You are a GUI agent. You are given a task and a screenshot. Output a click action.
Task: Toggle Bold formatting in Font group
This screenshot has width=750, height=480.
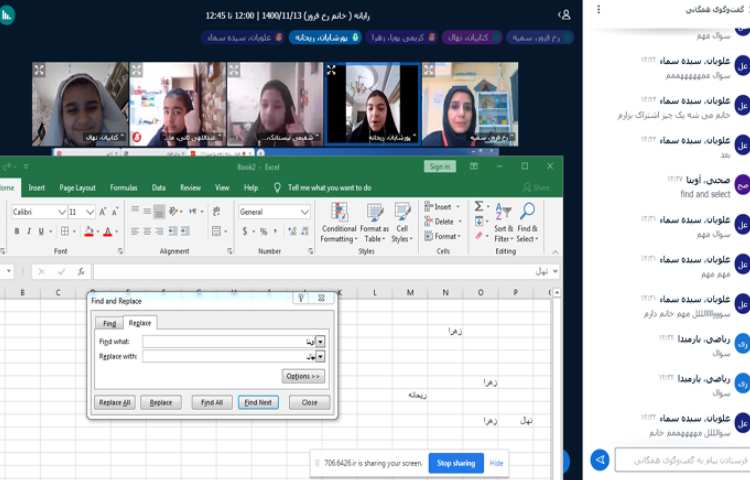click(17, 232)
